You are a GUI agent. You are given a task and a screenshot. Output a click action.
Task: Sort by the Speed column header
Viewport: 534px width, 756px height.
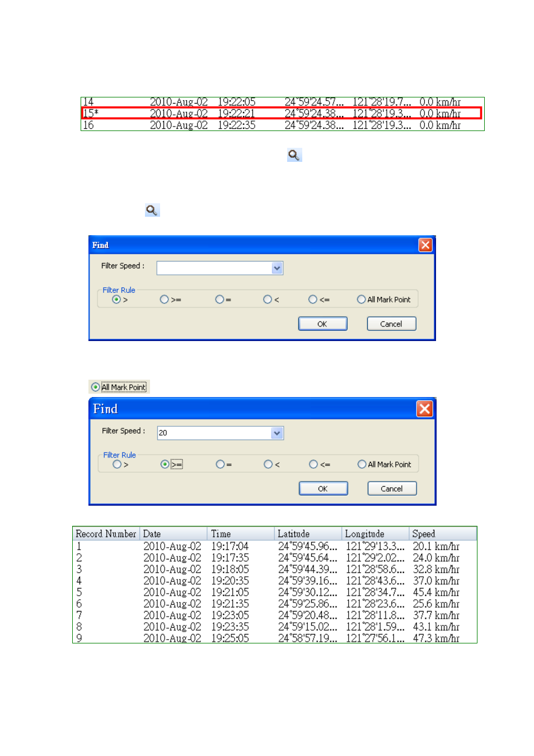(x=442, y=534)
